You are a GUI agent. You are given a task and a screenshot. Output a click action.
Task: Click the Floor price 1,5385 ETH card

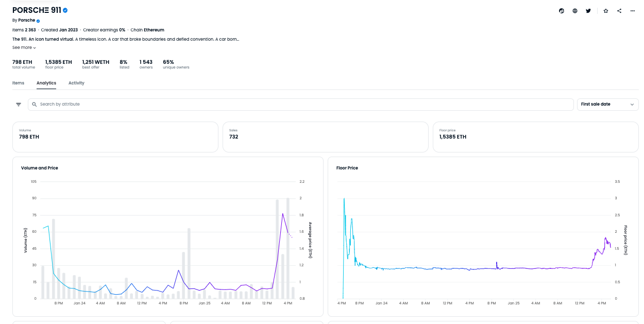pos(536,137)
